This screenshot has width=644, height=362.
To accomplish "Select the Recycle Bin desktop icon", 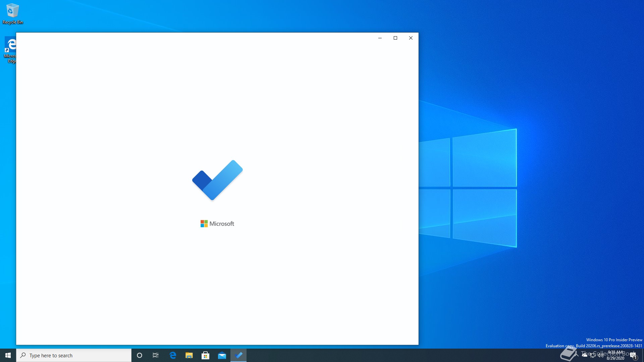I will coord(13,14).
